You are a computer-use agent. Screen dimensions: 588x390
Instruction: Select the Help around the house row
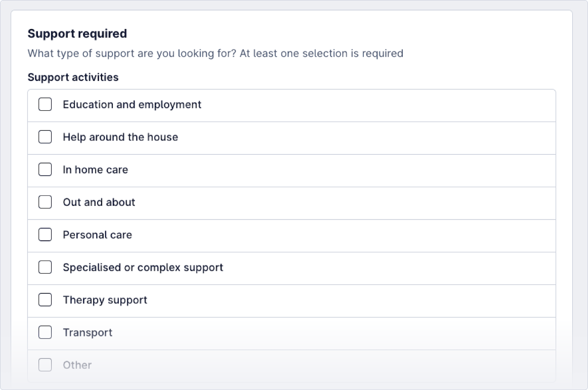click(x=257, y=137)
